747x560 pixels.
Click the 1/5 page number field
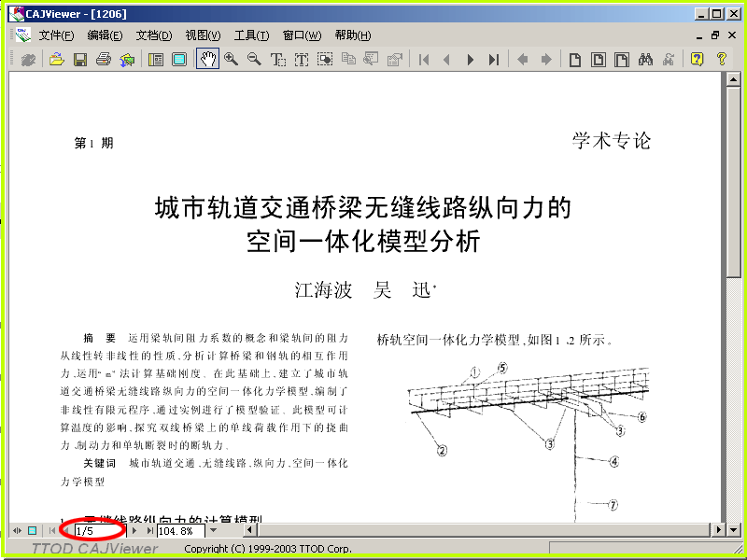coord(99,530)
